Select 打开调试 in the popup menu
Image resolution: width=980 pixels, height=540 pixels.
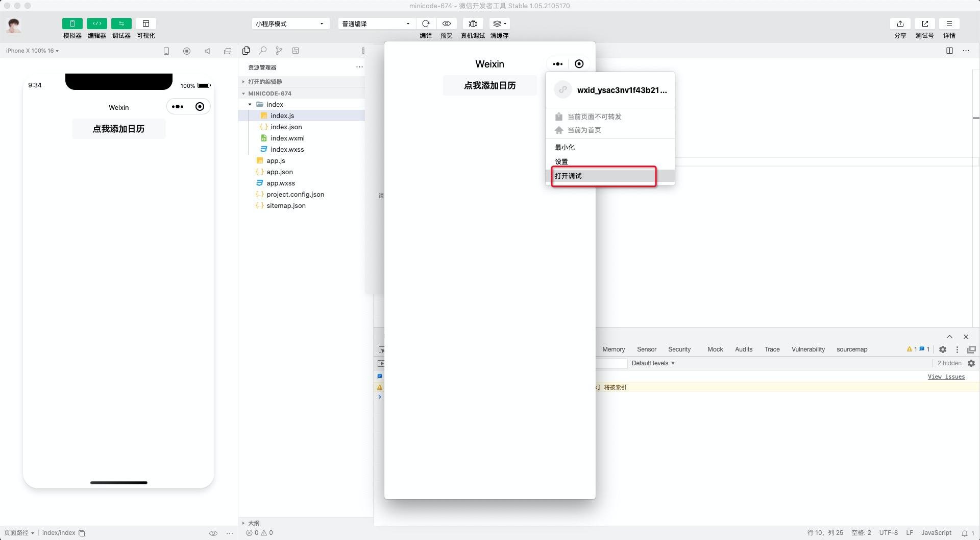point(610,176)
